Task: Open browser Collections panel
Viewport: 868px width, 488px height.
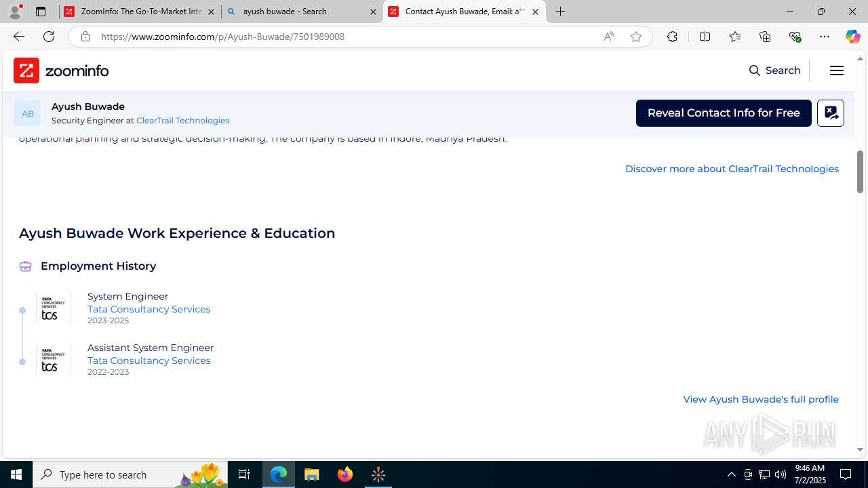Action: click(x=765, y=37)
